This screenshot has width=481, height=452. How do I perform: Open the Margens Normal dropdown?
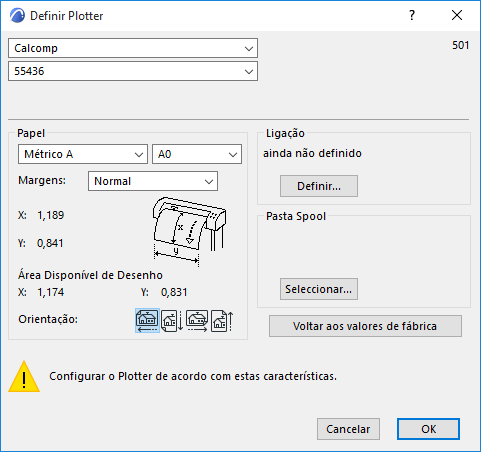[153, 181]
